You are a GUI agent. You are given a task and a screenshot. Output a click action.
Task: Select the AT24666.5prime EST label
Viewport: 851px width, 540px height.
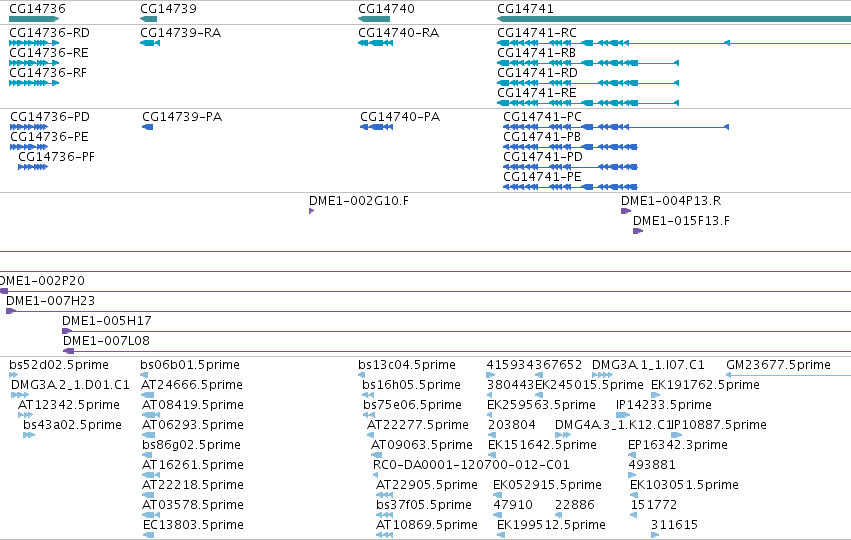[x=192, y=385]
